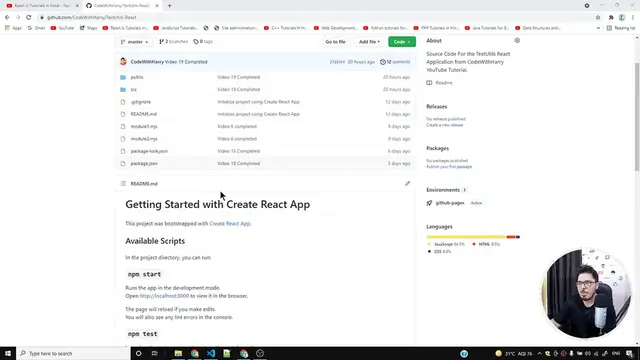Open the 12 commits history link
This screenshot has height=360, width=640.
(x=395, y=62)
